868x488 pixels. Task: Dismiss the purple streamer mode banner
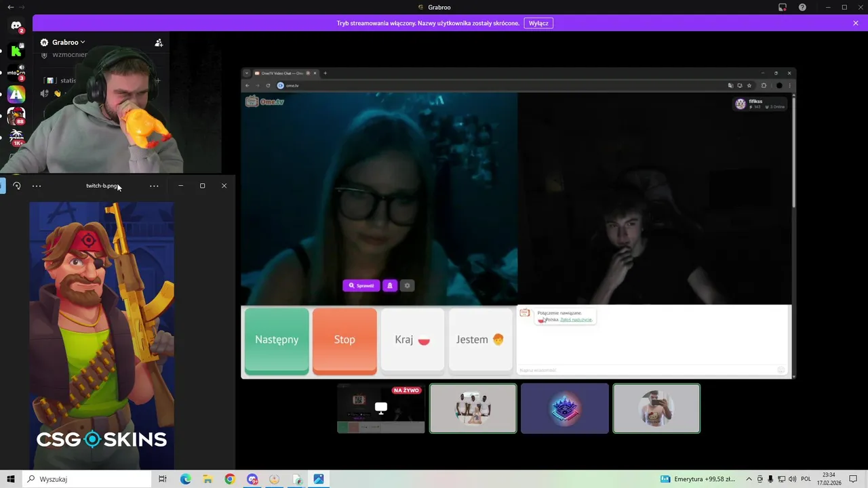click(856, 23)
